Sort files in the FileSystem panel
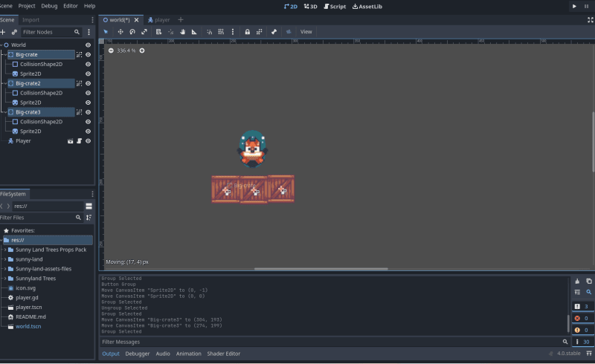Image resolution: width=595 pixels, height=364 pixels. (89, 218)
